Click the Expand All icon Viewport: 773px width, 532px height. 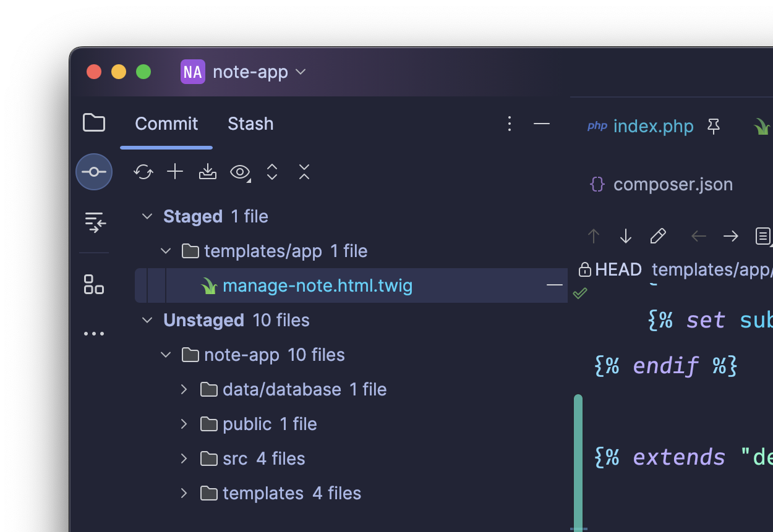(271, 172)
